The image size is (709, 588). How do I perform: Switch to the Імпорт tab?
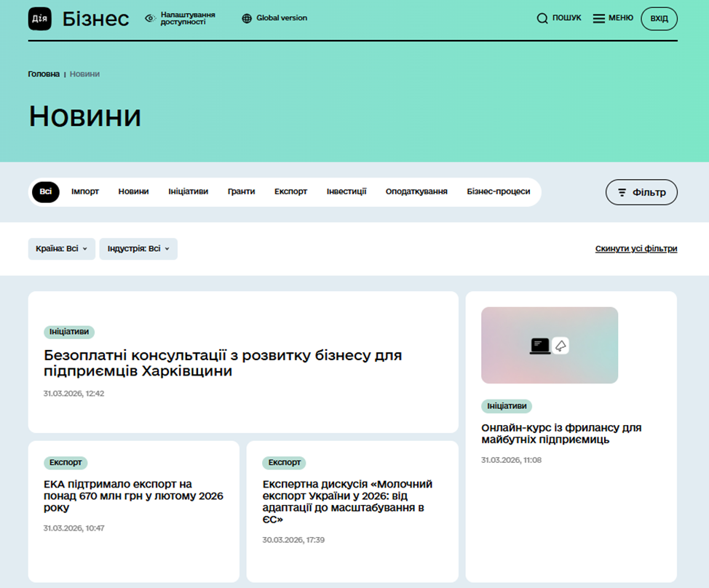point(85,192)
